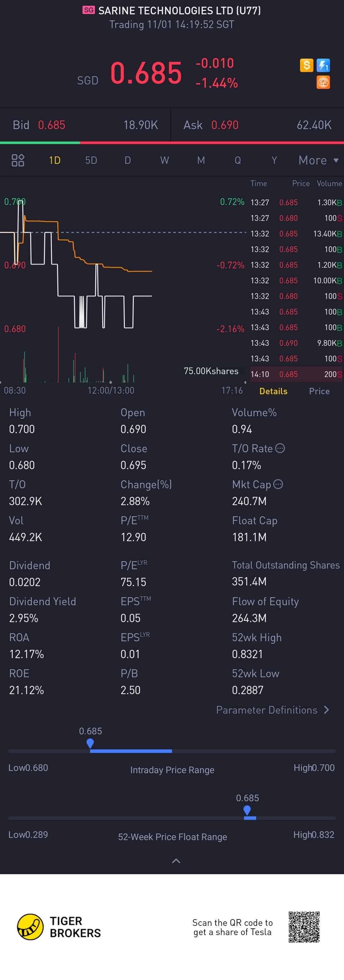Expand the More chart options dropdown
The height and width of the screenshot is (980, 344).
[319, 160]
